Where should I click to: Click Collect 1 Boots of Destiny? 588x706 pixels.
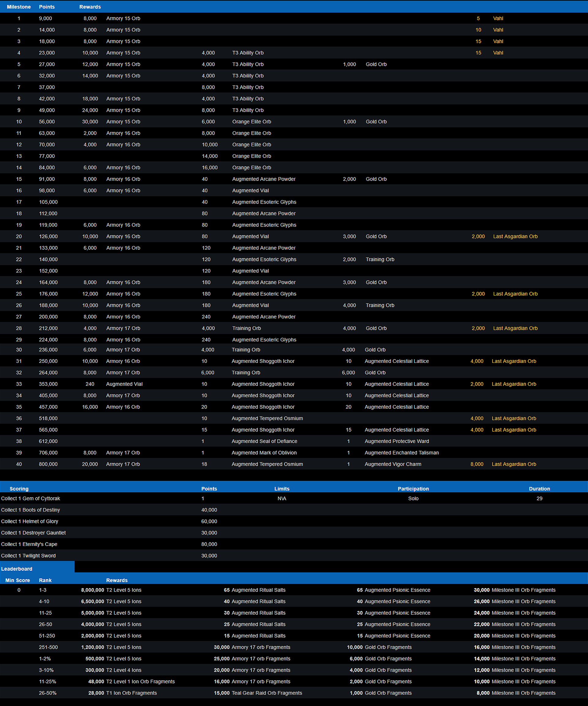31,510
